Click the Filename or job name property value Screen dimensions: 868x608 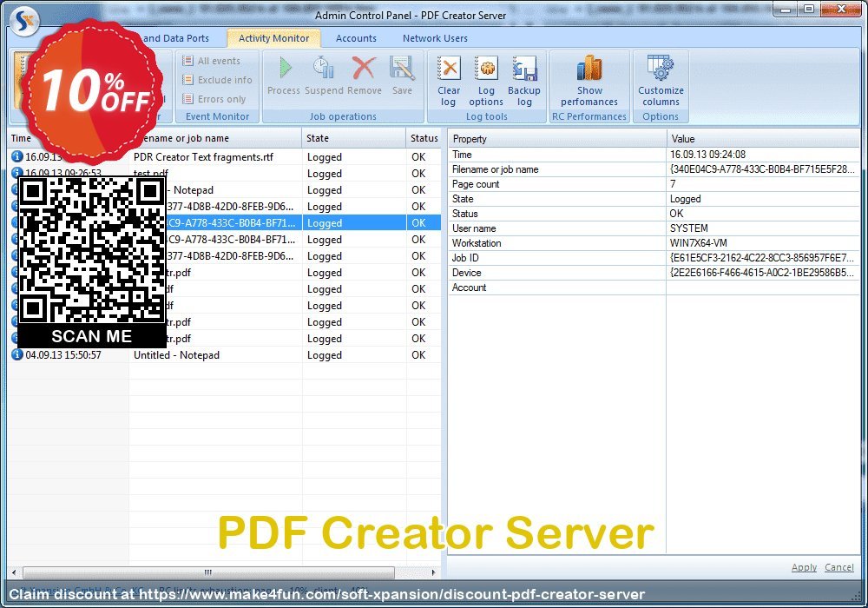click(763, 169)
